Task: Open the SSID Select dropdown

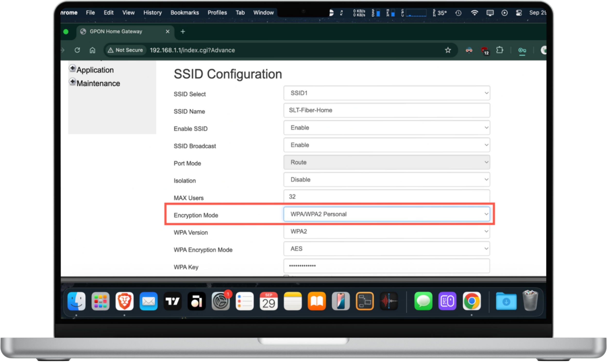Action: click(x=387, y=93)
